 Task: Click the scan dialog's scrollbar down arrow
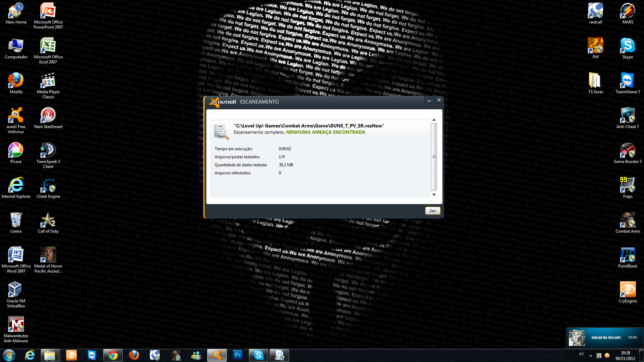coord(434,195)
